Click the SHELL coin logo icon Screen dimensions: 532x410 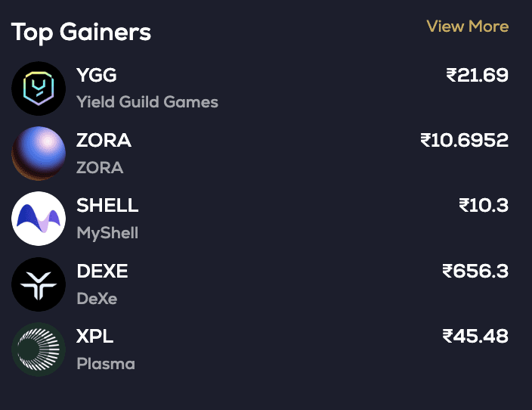(x=39, y=219)
